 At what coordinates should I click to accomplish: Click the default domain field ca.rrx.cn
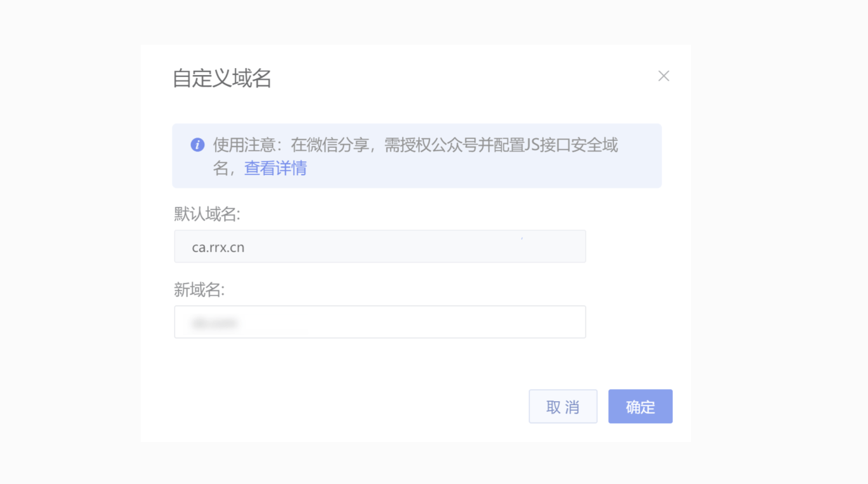pos(380,246)
